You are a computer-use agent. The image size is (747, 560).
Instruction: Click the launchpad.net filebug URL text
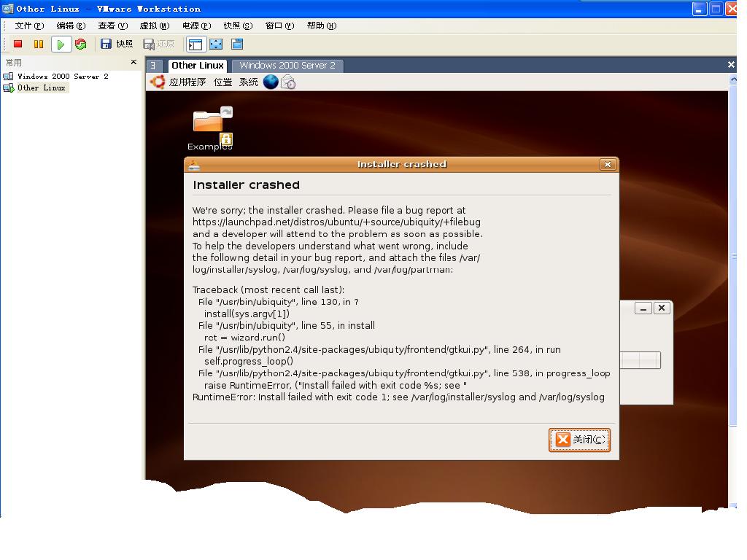336,222
